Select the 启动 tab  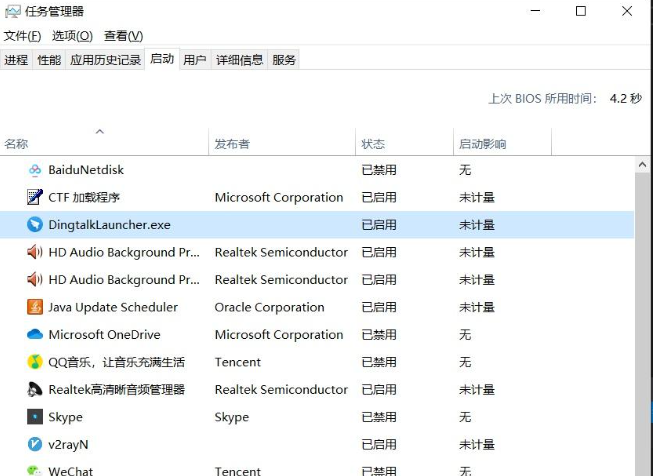point(162,59)
